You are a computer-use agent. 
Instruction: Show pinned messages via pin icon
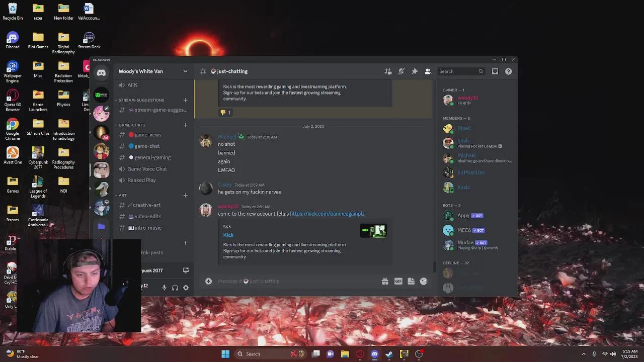(x=415, y=71)
